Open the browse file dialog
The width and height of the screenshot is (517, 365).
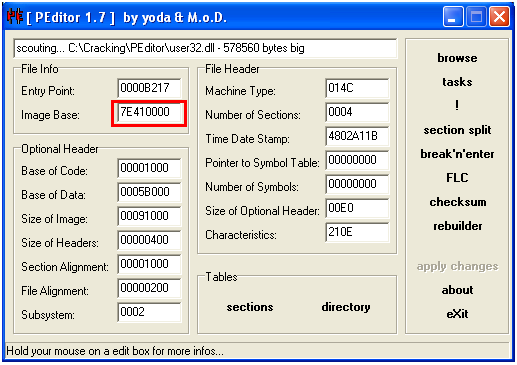457,58
